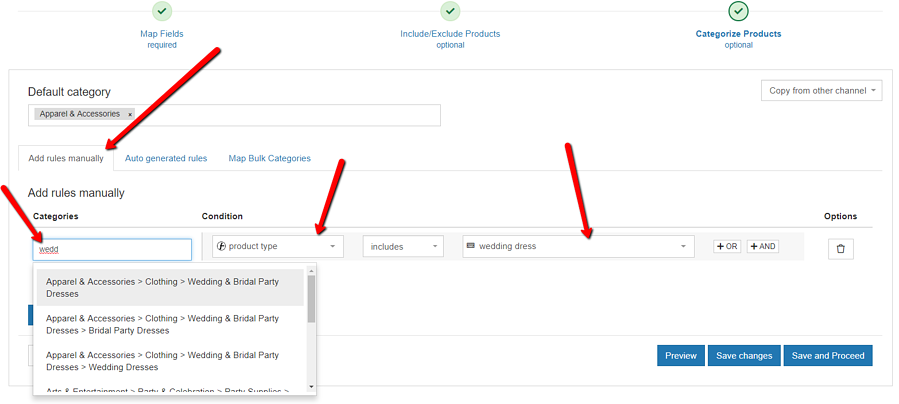Click the Add rules manually section heading
This screenshot has height=404, width=899.
click(x=76, y=193)
